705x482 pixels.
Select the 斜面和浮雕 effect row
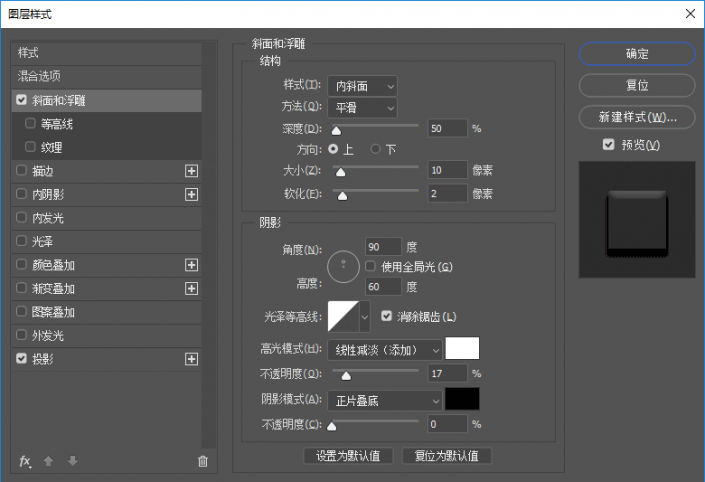107,100
